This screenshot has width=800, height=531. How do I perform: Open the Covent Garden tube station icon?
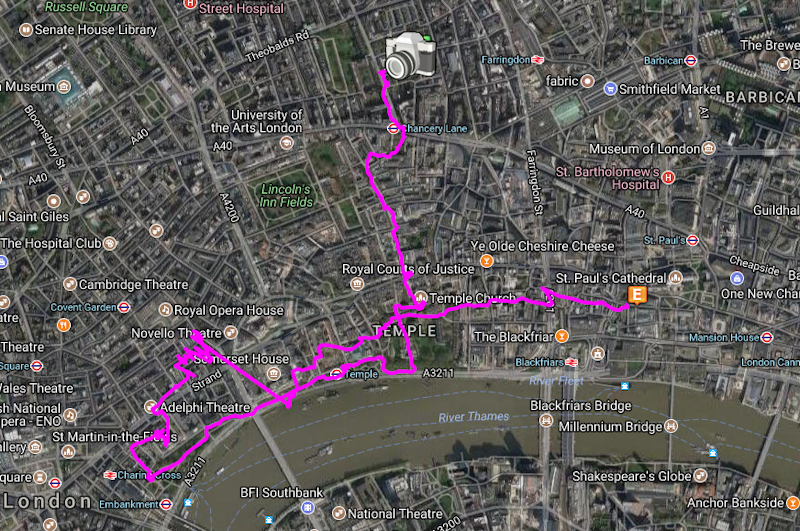tap(123, 307)
